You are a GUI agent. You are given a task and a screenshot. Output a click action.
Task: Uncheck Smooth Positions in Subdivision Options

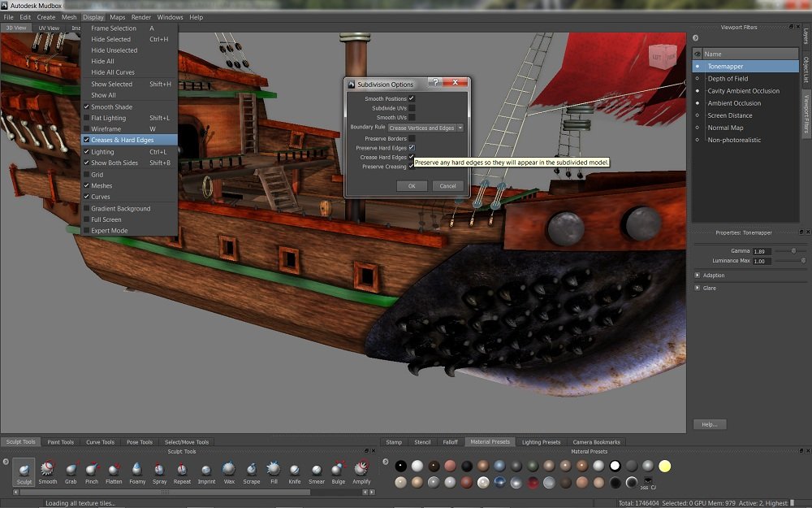click(412, 97)
